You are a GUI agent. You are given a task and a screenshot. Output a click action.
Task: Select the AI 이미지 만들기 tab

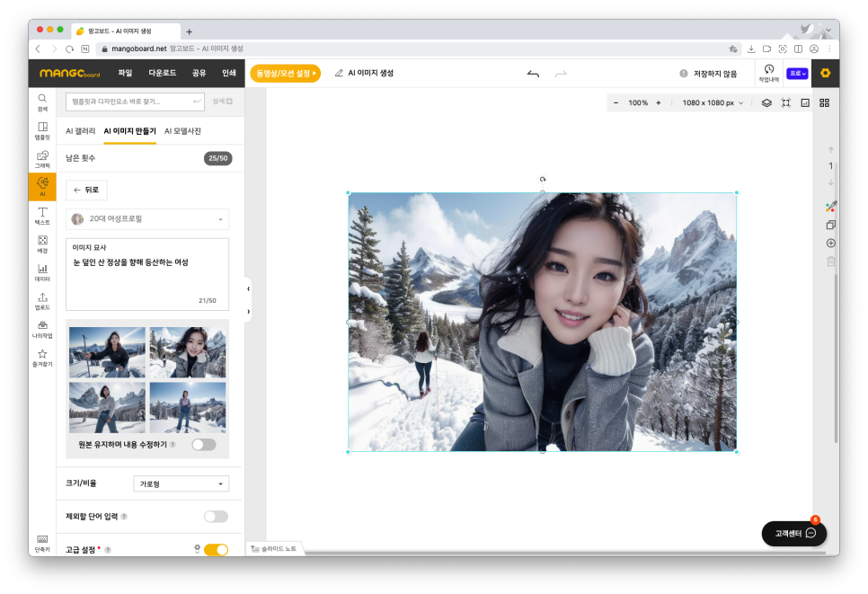click(x=130, y=131)
